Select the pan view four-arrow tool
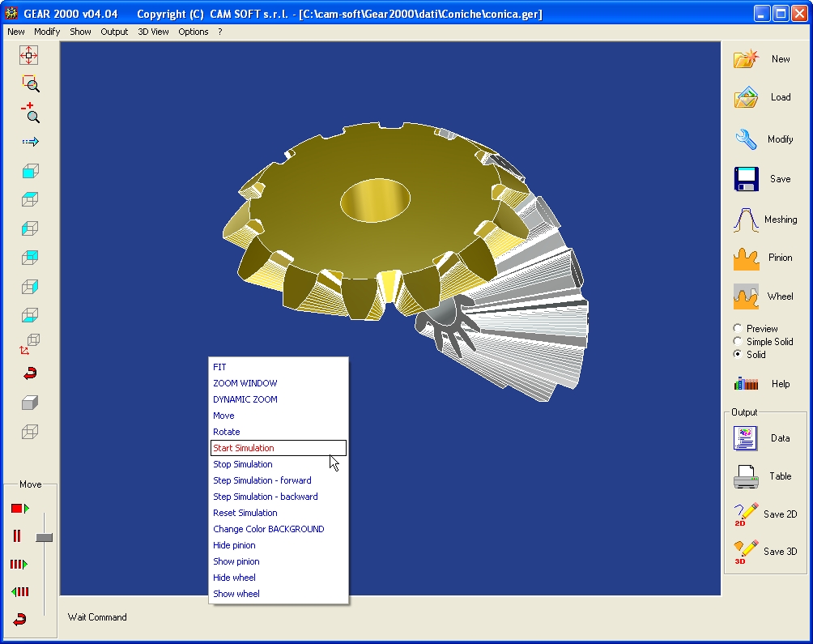 pyautogui.click(x=29, y=55)
